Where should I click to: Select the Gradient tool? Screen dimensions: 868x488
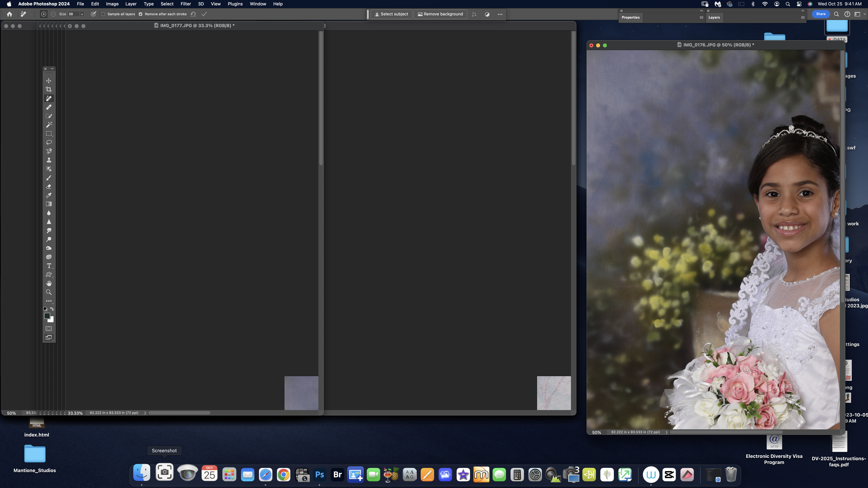[x=49, y=204]
